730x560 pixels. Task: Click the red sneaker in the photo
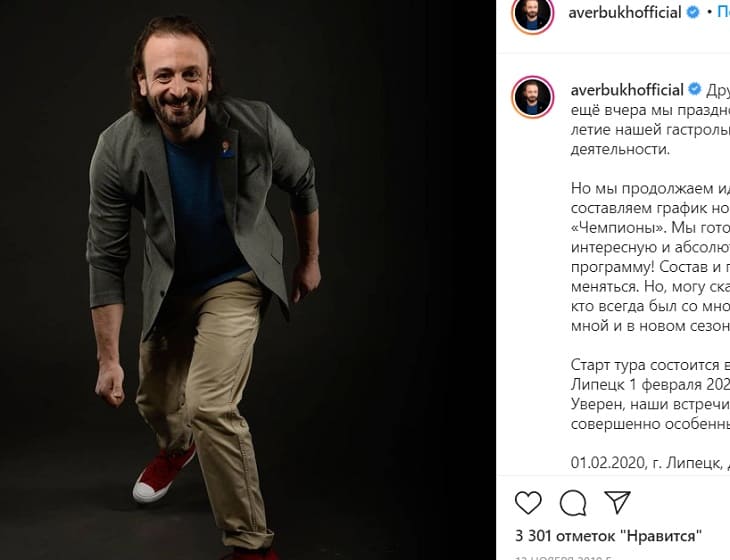click(164, 473)
